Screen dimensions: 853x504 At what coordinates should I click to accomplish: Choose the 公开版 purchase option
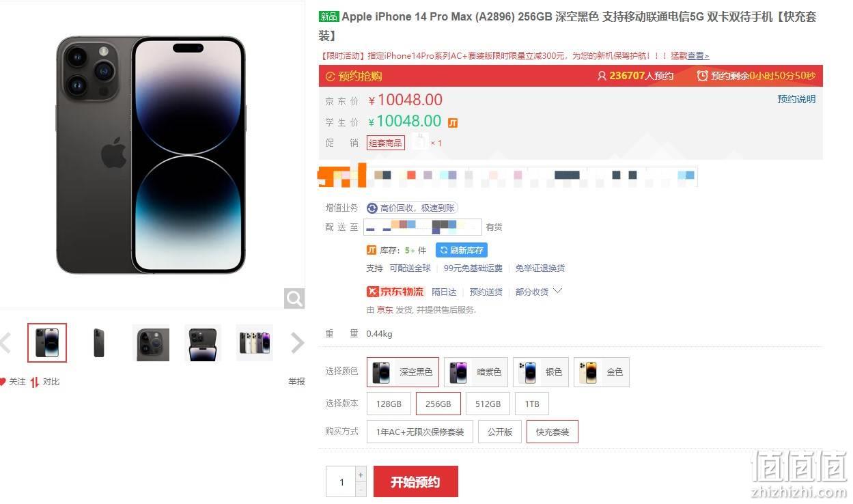(x=500, y=432)
